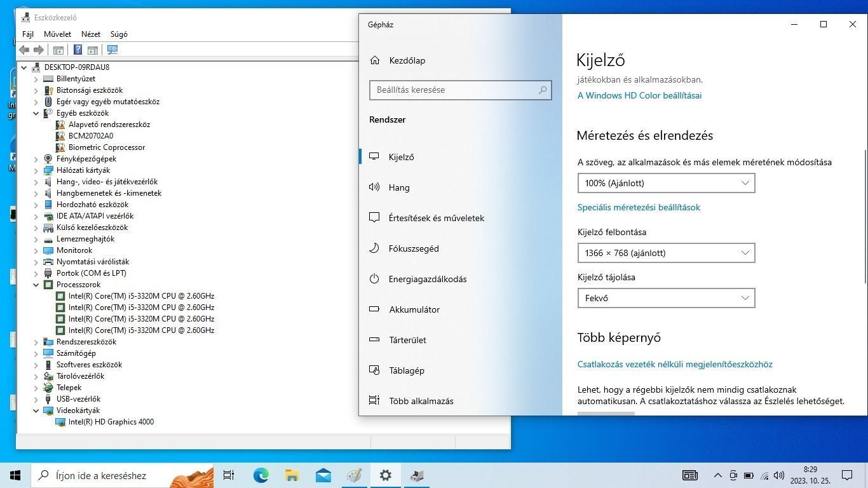Image resolution: width=868 pixels, height=488 pixels.
Task: Open File Explorer from taskbar
Action: click(x=292, y=475)
